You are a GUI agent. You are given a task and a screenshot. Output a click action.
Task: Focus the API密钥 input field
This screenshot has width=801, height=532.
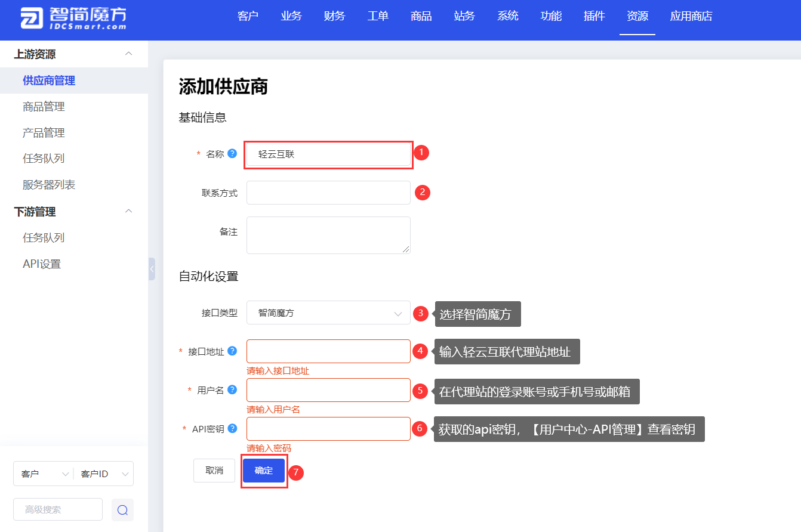[x=328, y=429]
